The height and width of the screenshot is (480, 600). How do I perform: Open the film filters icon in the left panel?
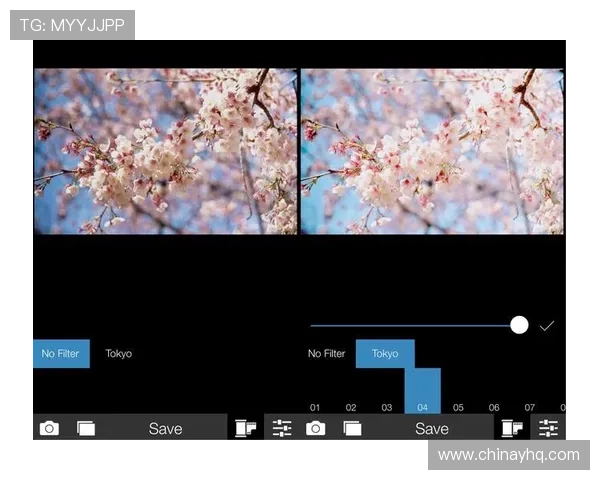(245, 428)
